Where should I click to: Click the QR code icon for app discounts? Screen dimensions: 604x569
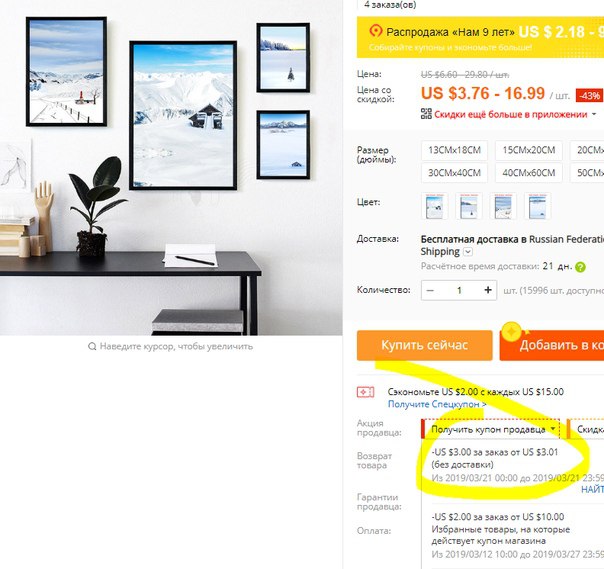(426, 114)
